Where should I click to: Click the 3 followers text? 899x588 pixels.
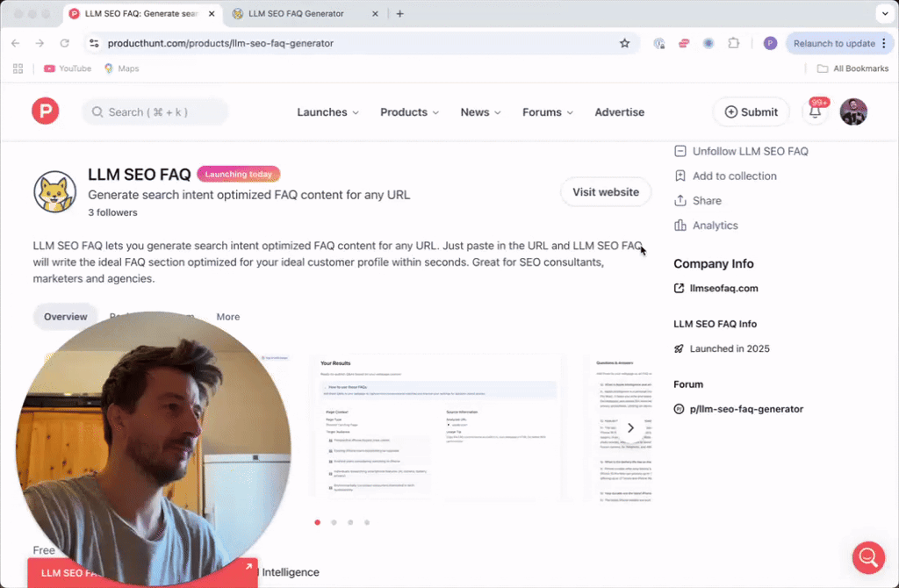coord(112,212)
